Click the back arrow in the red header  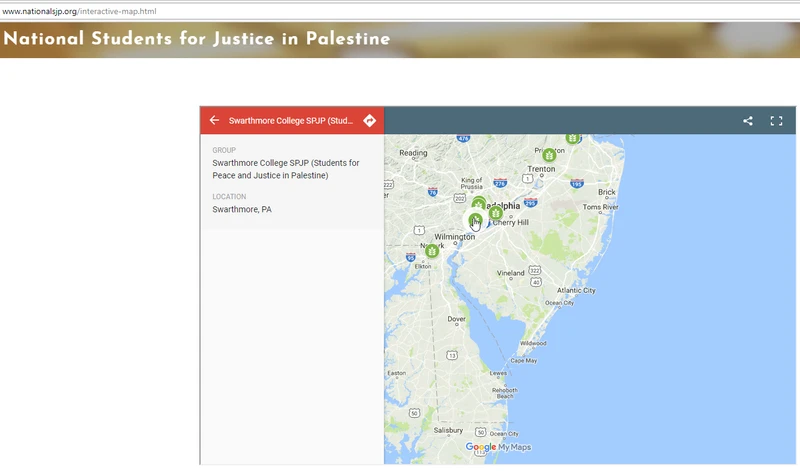tap(214, 120)
